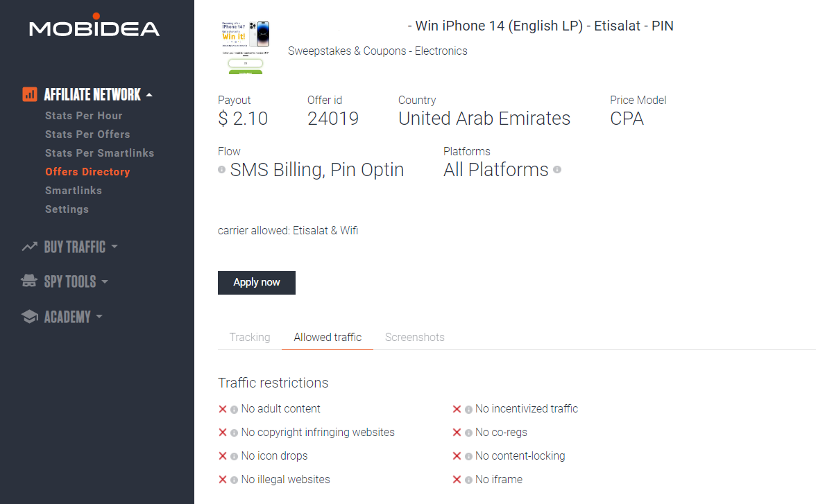
Task: Switch to the Tracking tab
Action: [250, 338]
